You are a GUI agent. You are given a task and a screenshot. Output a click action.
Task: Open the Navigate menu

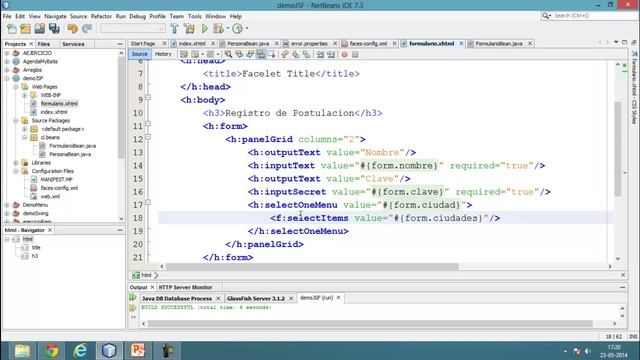pos(55,16)
